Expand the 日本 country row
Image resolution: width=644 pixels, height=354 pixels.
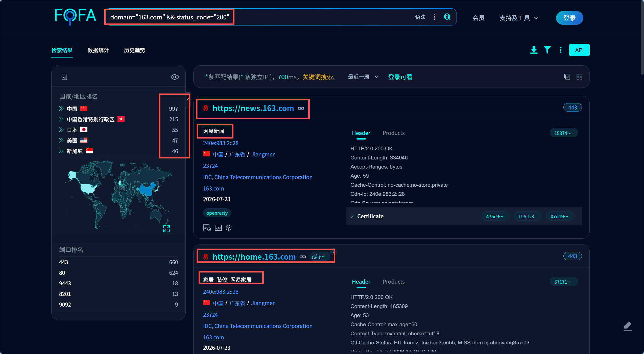(x=61, y=130)
